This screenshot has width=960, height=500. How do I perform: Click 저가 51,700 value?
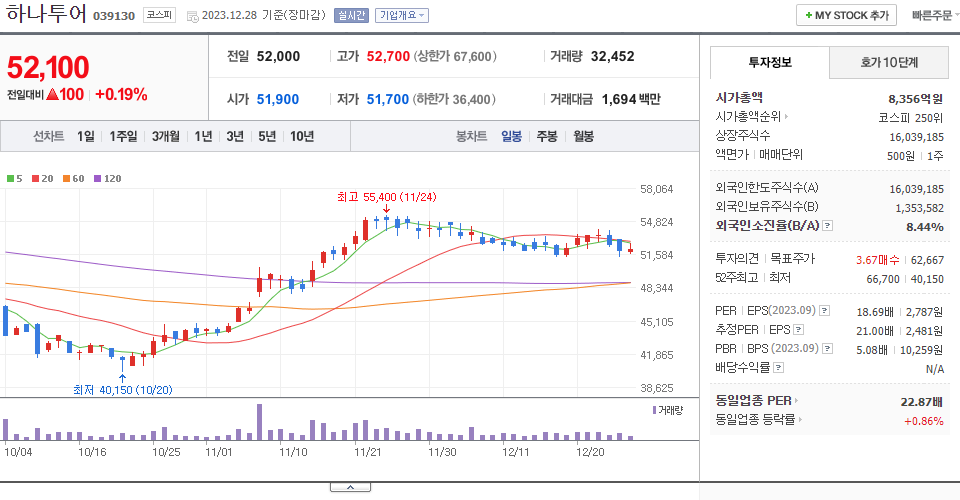coord(388,99)
